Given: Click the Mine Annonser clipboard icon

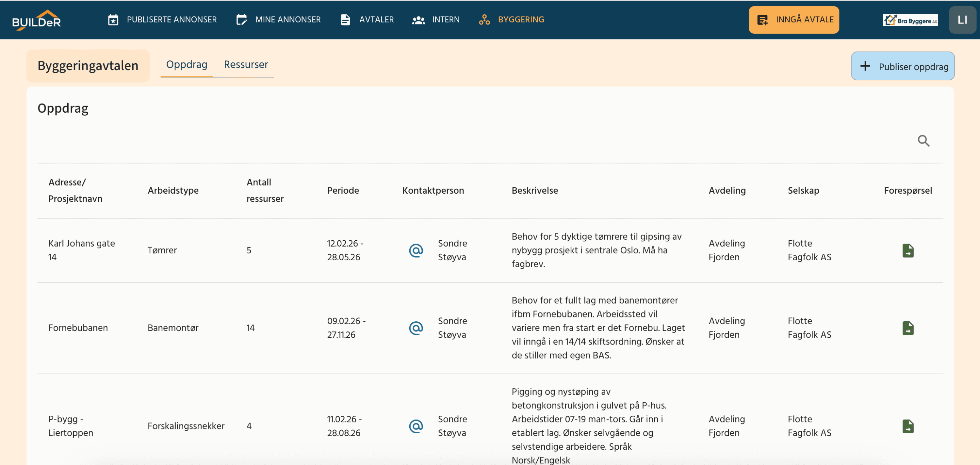Looking at the screenshot, I should point(242,19).
